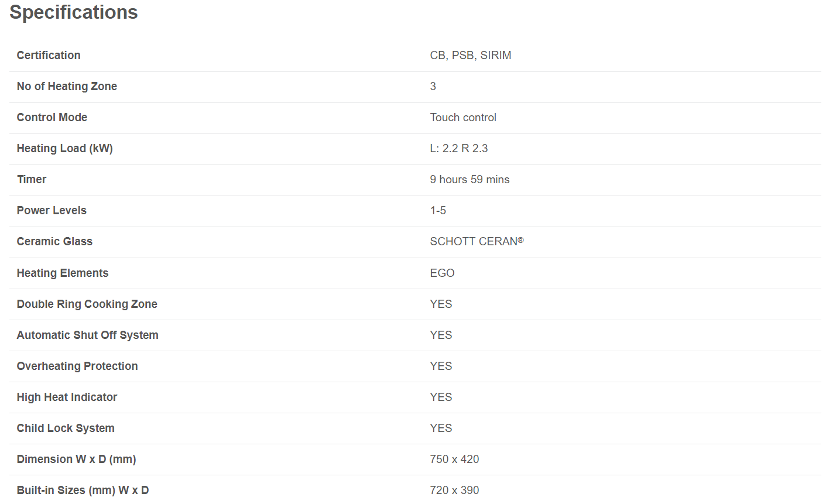
Task: Click the No of Heating Zone label
Action: pyautogui.click(x=67, y=86)
